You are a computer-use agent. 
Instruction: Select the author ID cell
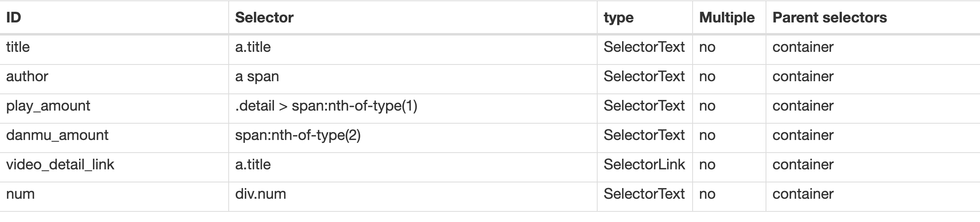(x=27, y=76)
